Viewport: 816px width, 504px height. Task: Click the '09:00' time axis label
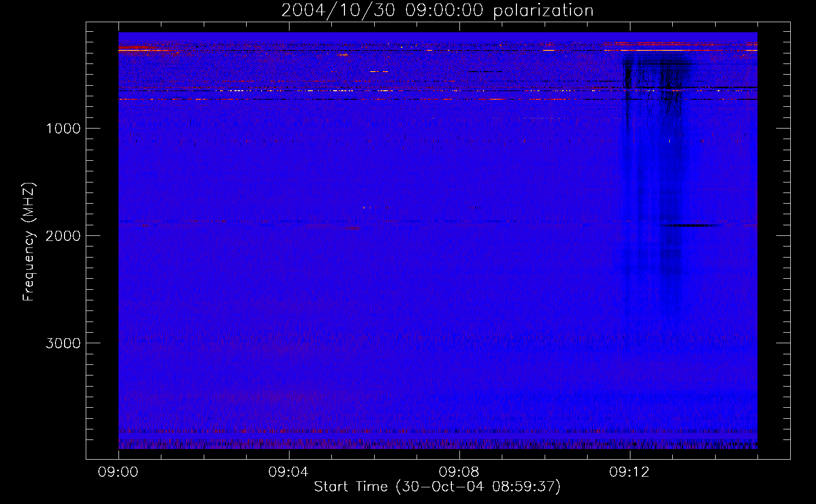(118, 472)
